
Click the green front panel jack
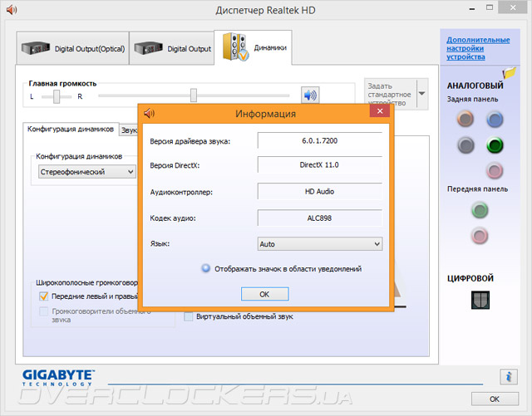[480, 210]
